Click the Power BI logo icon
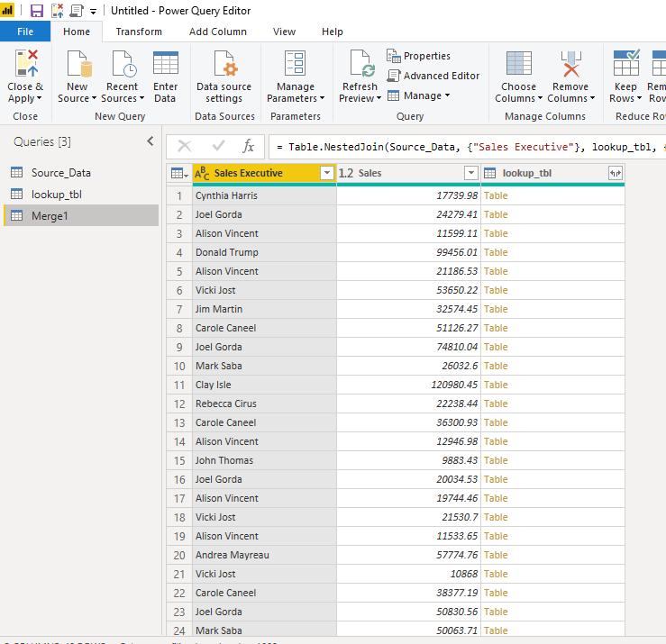 7,10
